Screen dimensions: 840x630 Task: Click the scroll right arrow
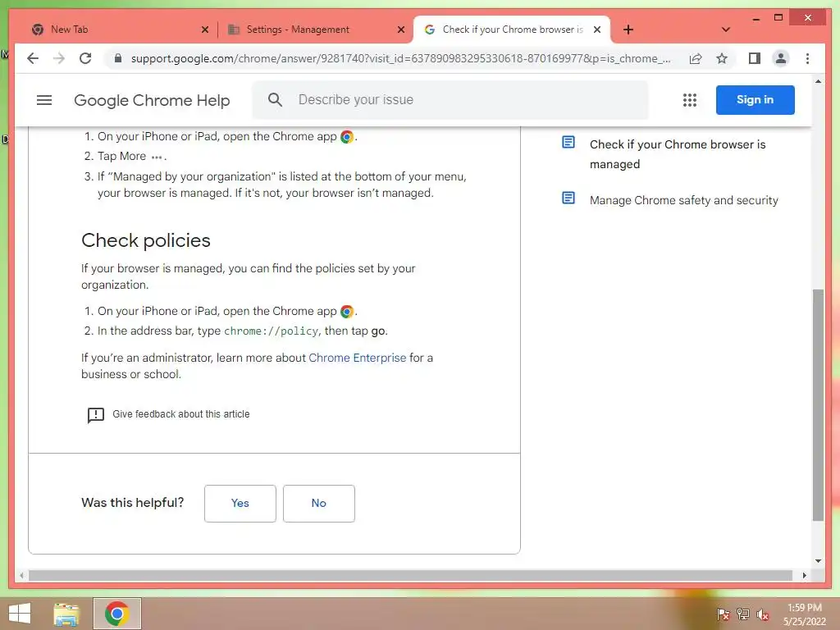[804, 575]
